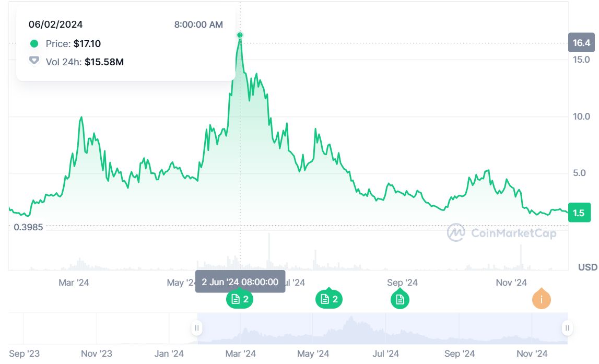Grab the right range handle of the navigator

point(567,328)
